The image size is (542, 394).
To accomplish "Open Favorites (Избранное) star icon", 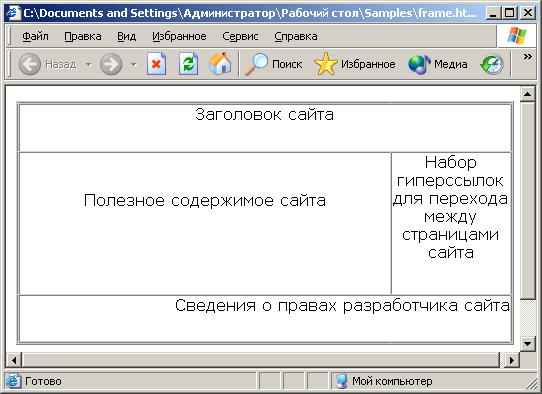I will pyautogui.click(x=326, y=64).
